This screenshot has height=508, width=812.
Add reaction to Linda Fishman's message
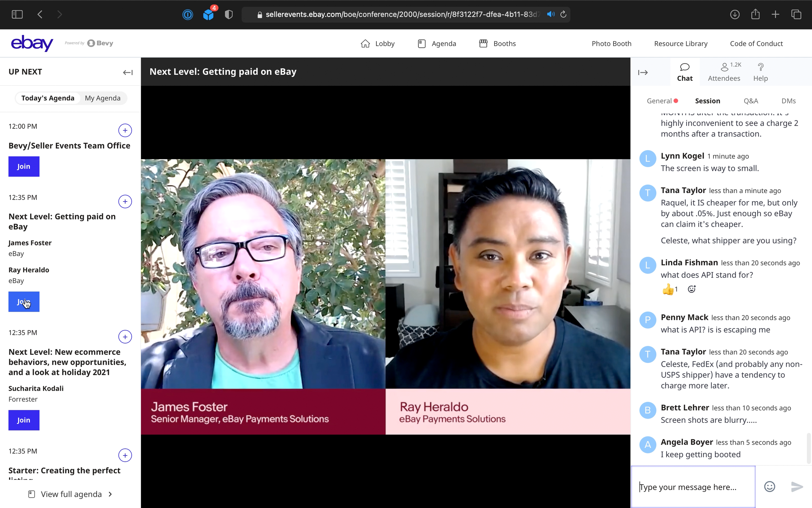coord(691,289)
